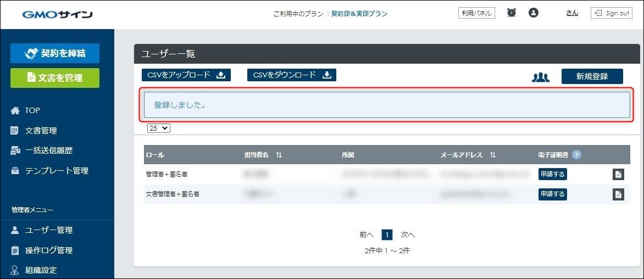Open the user account profile icon
Image resolution: width=644 pixels, height=279 pixels.
pyautogui.click(x=533, y=13)
